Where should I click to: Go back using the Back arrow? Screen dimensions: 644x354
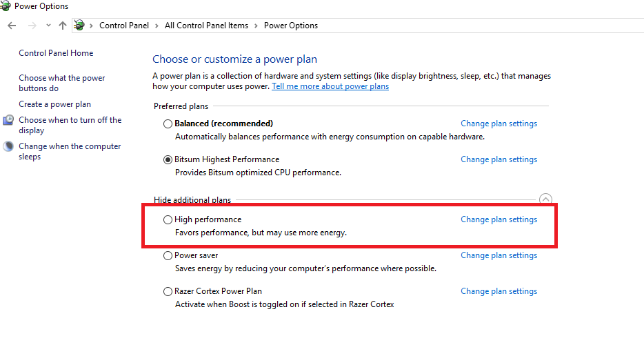click(12, 26)
